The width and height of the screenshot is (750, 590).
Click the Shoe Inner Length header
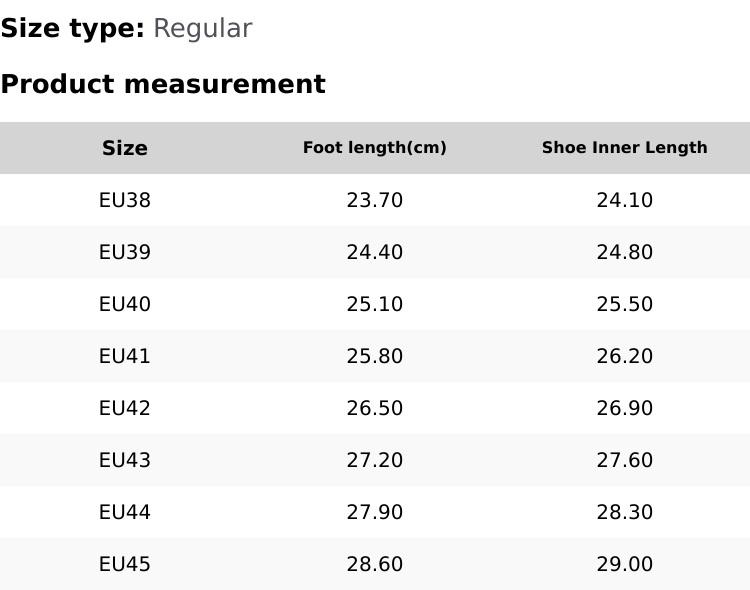pyautogui.click(x=625, y=148)
